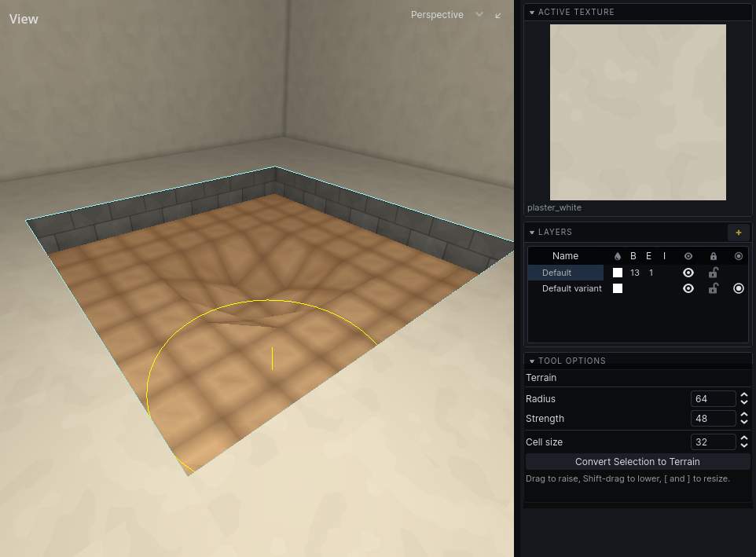This screenshot has height=557, width=756.
Task: Decrease the Strength value
Action: point(744,422)
